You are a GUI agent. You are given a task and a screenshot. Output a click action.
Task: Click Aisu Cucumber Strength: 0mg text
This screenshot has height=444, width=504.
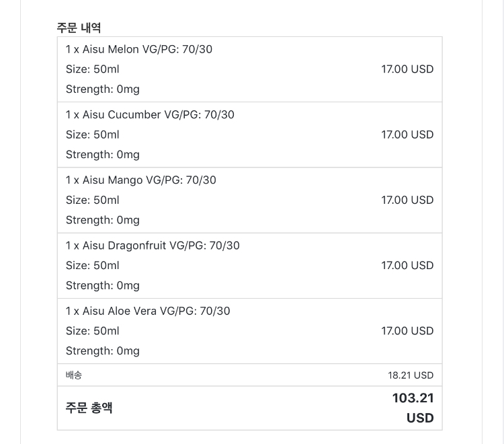pos(103,155)
